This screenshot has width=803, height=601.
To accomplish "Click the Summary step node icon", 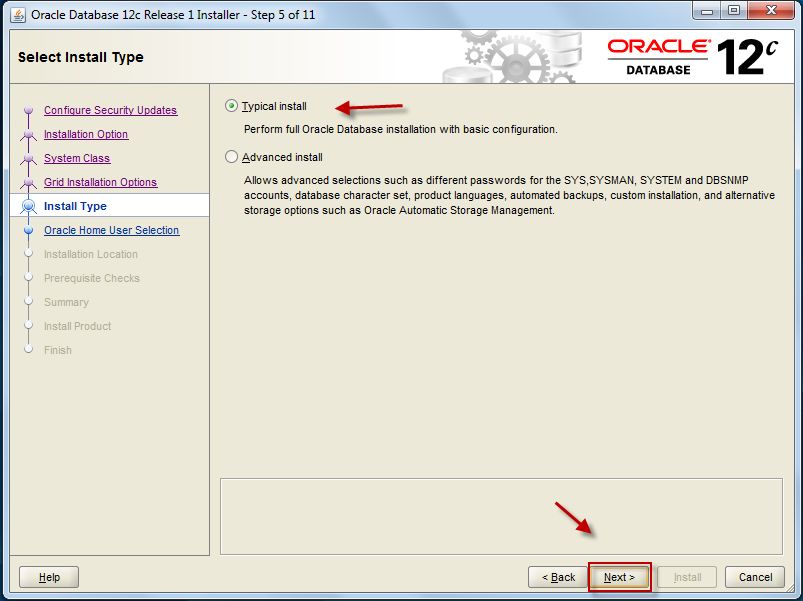I will coord(29,302).
